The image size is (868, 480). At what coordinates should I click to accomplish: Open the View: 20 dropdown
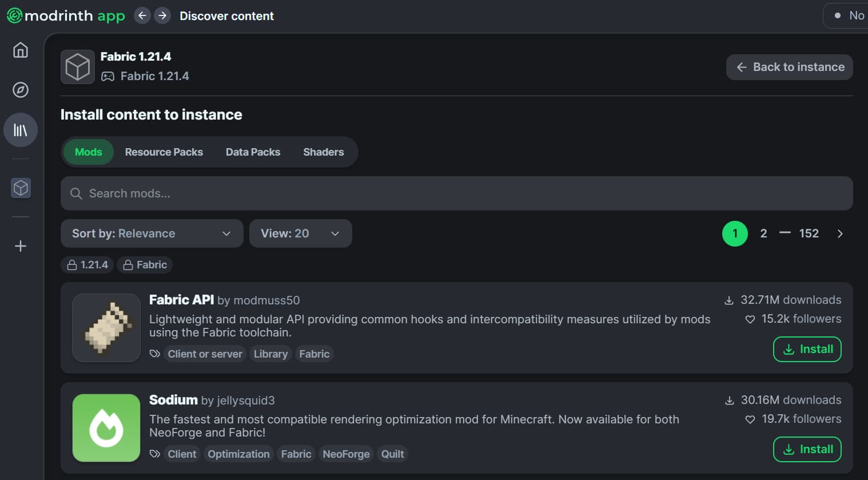[x=301, y=233]
